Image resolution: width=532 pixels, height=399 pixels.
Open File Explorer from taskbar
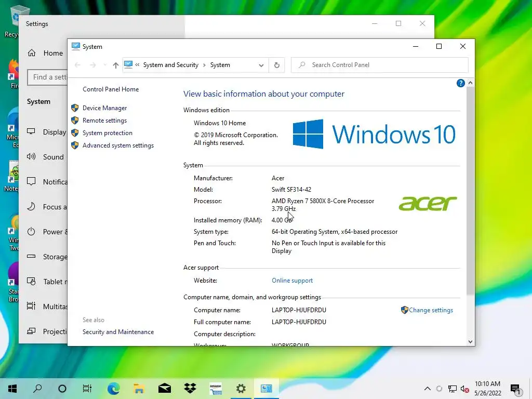[x=139, y=389]
